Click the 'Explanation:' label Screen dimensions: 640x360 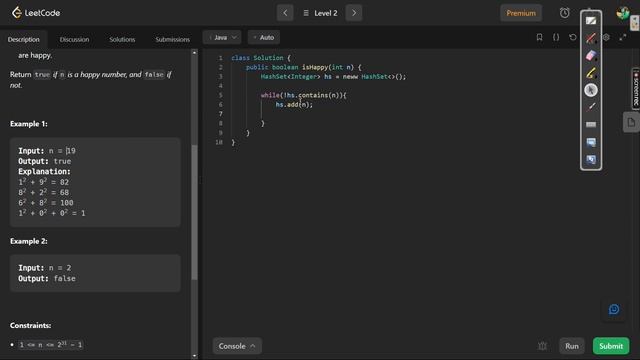tap(44, 171)
